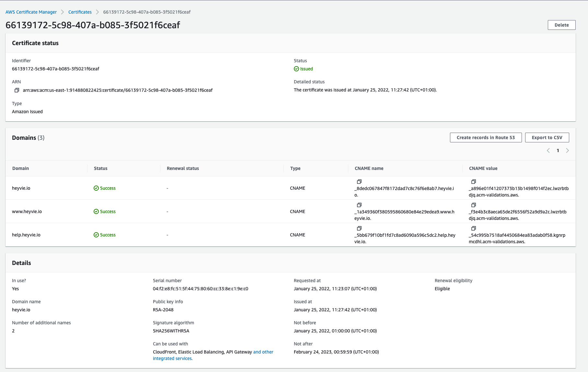Click the Renewal status column header
588x372 pixels.
tap(183, 168)
